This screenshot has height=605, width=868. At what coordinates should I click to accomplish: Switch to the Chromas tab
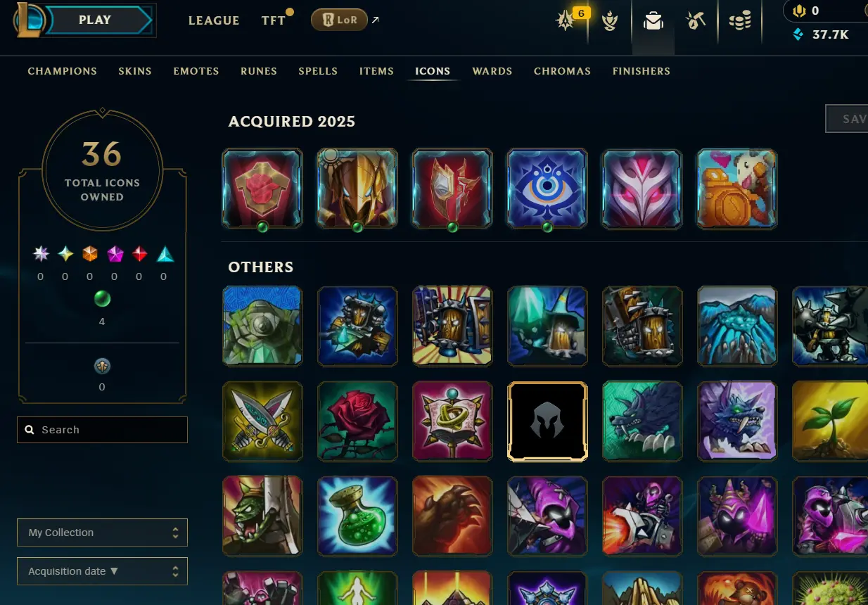pyautogui.click(x=562, y=71)
